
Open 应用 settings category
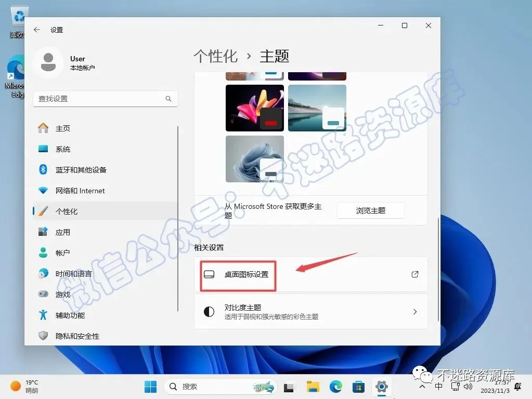click(105, 232)
